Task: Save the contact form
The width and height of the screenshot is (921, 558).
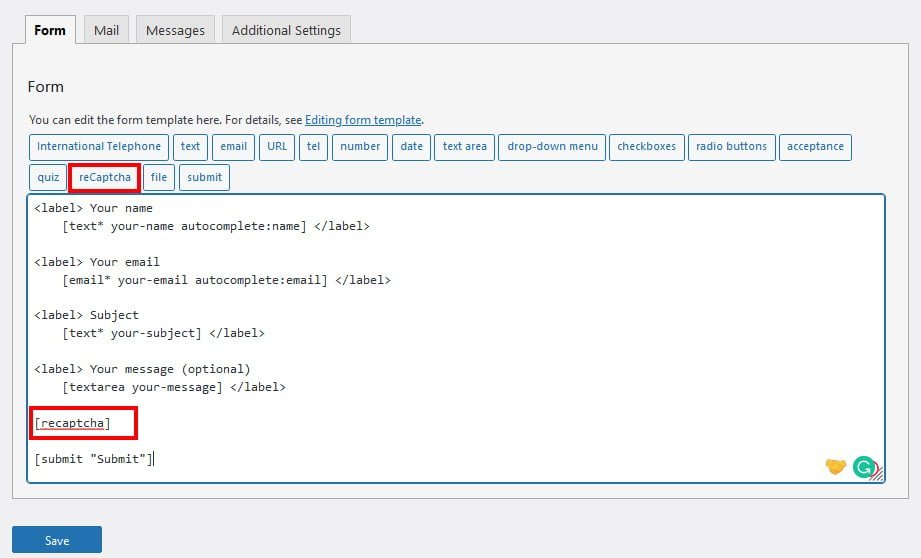Action: pos(57,540)
